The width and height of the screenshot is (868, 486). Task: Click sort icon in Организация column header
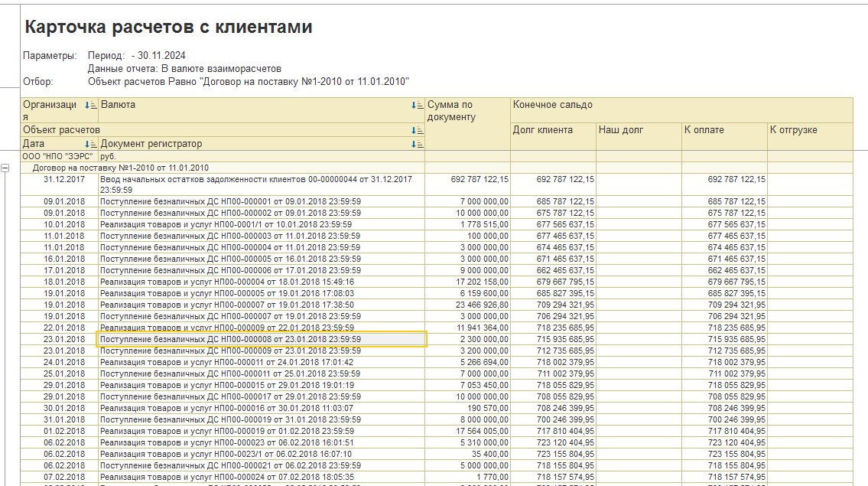pos(89,105)
